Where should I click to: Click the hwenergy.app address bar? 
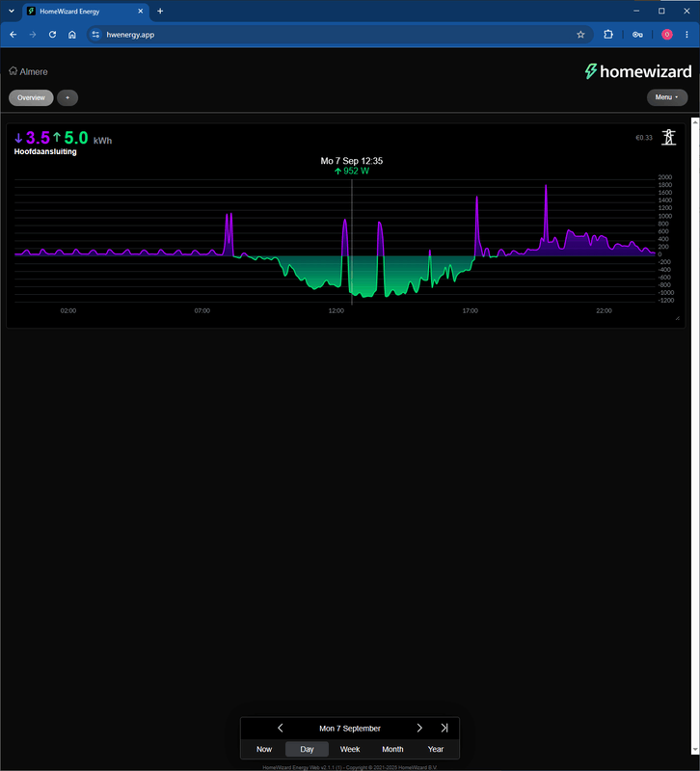339,35
